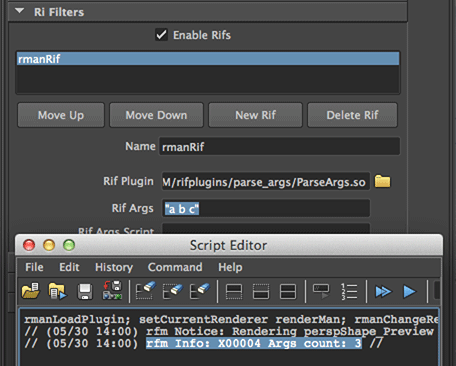Click the Source Script icon
456x366 pixels.
(x=58, y=291)
